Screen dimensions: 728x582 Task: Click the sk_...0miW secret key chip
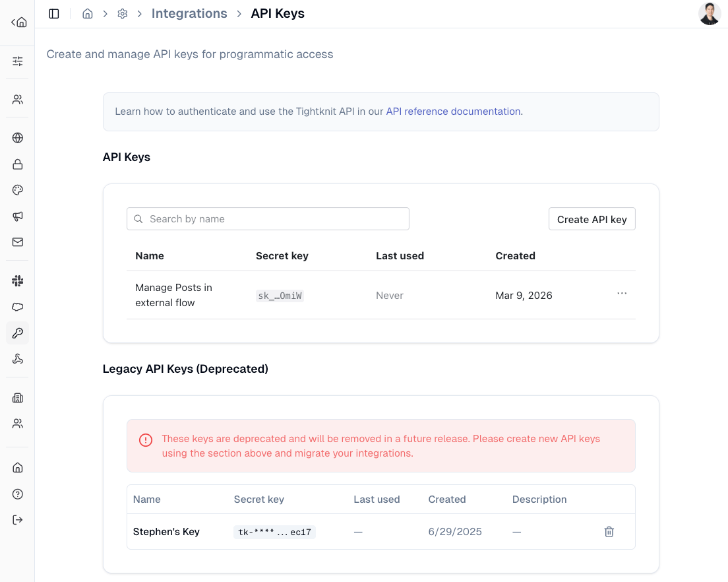pyautogui.click(x=280, y=296)
